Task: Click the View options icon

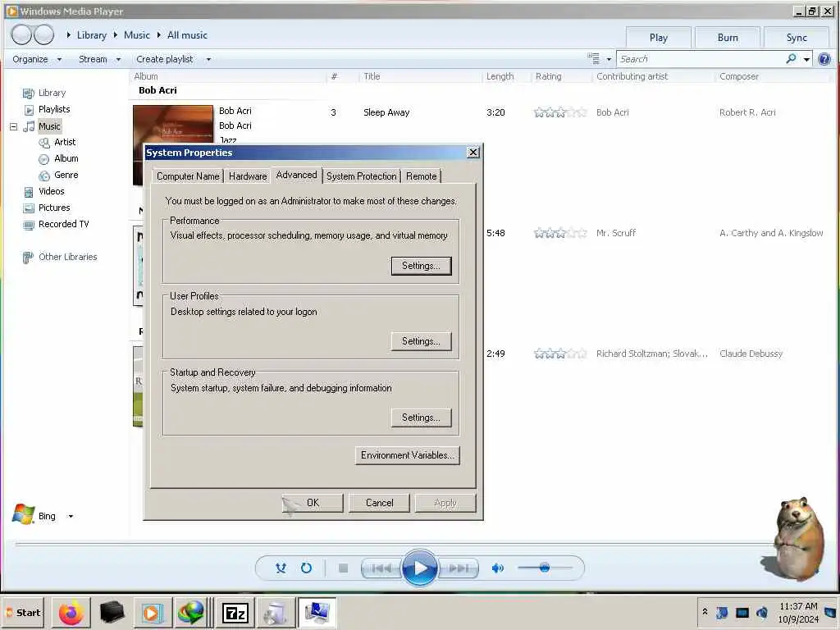Action: [594, 58]
